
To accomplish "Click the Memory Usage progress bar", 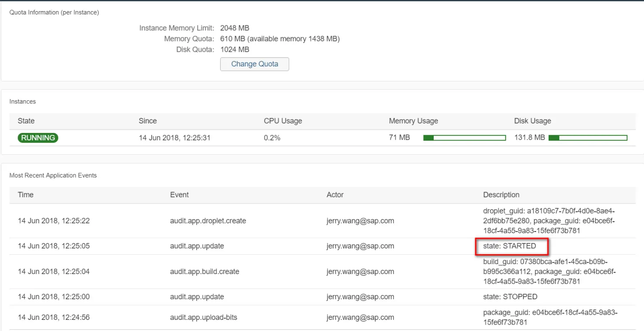I will pos(465,138).
